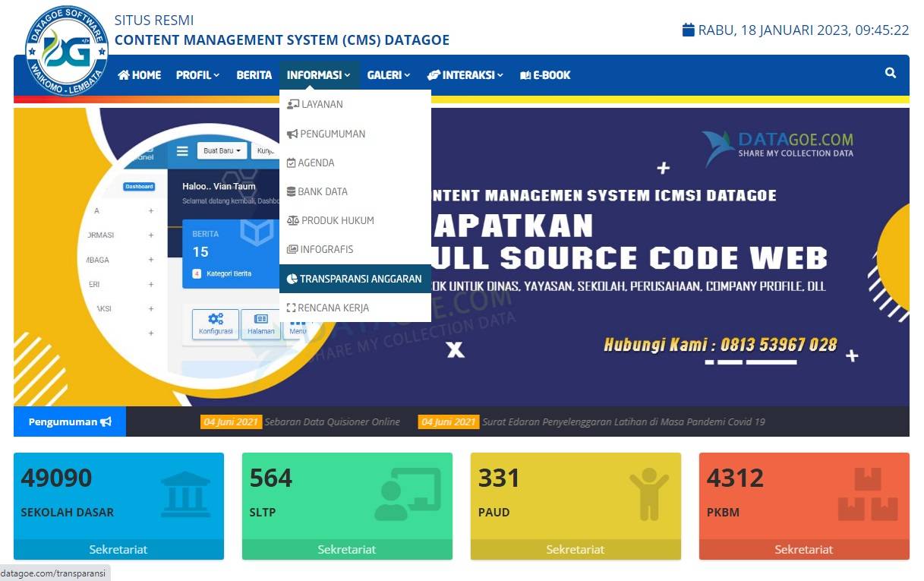Click the calendar icon beside the date

tap(689, 30)
